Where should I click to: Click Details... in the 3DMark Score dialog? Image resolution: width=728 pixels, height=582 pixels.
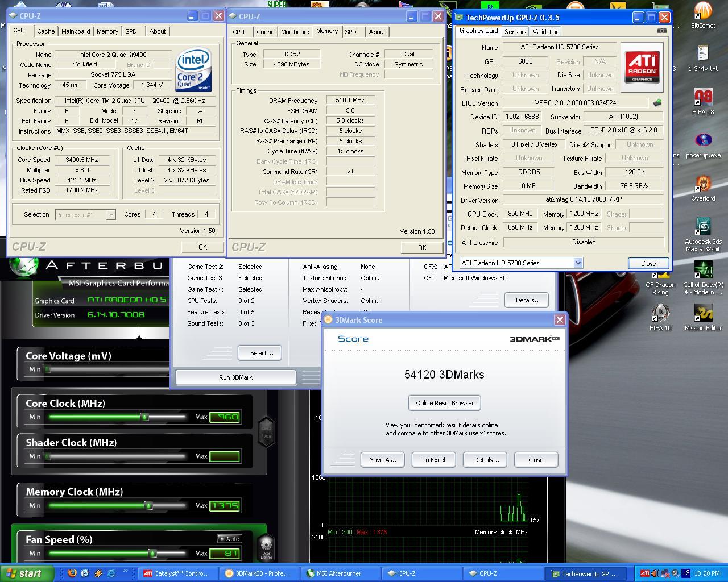[486, 460]
